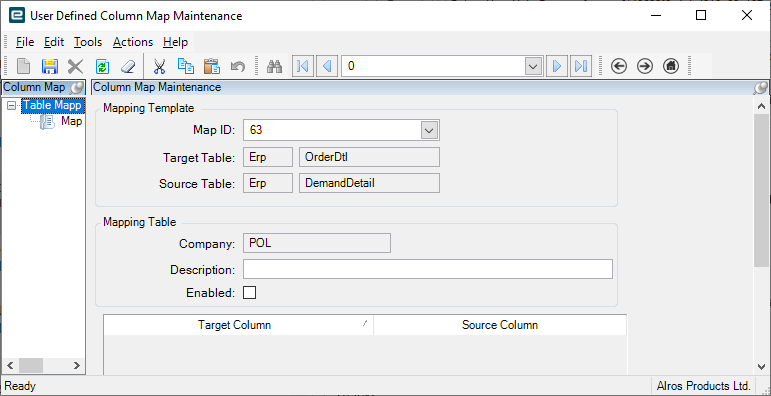Open the Map ID dropdown
771x396 pixels.
click(x=429, y=130)
